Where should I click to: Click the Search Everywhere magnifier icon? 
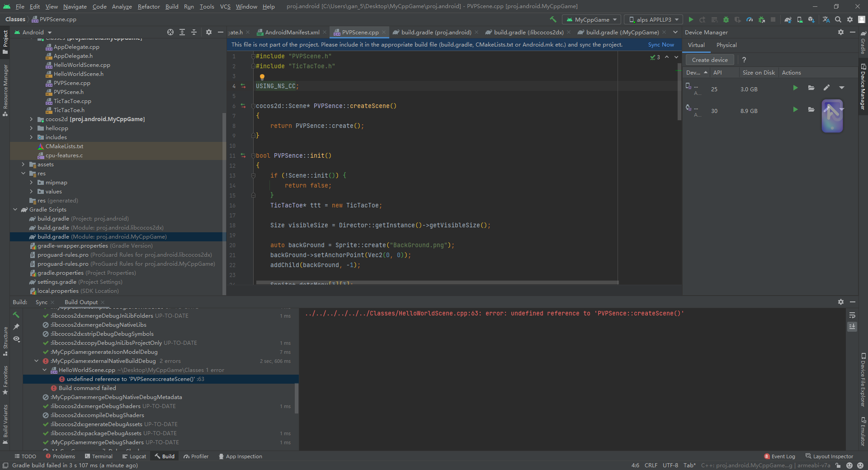(838, 19)
